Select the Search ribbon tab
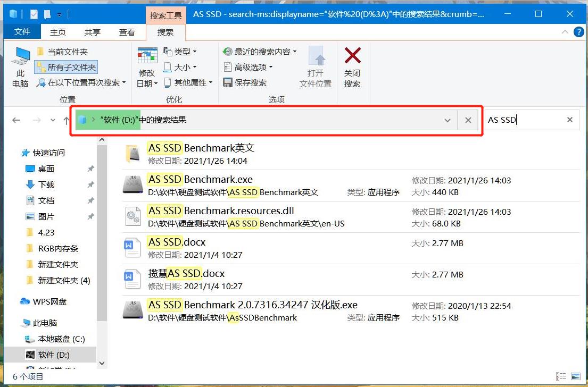This screenshot has height=387, width=588. [165, 32]
